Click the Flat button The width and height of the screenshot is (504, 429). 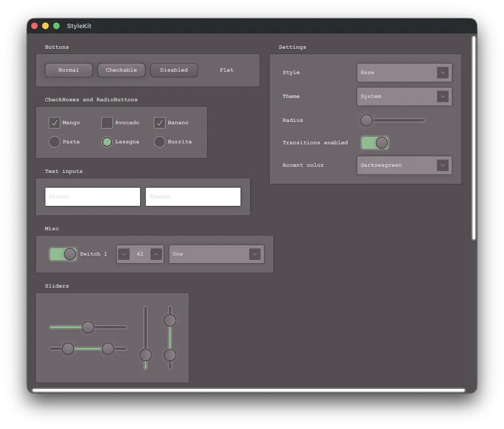pyautogui.click(x=226, y=70)
